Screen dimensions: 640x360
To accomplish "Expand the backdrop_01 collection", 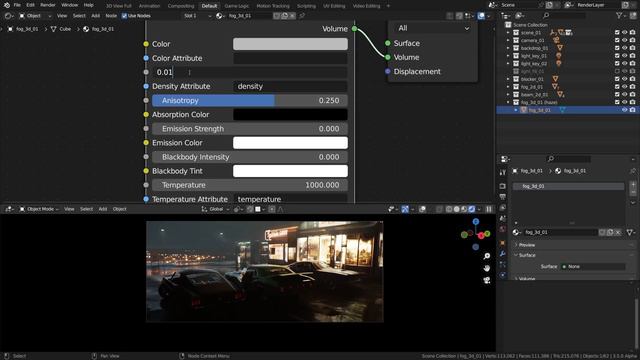I will pos(508,48).
